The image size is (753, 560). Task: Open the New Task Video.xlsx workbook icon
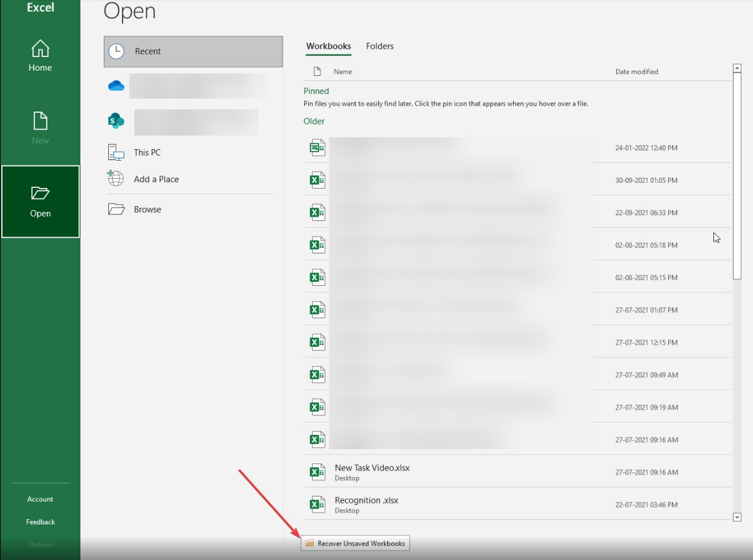point(317,471)
